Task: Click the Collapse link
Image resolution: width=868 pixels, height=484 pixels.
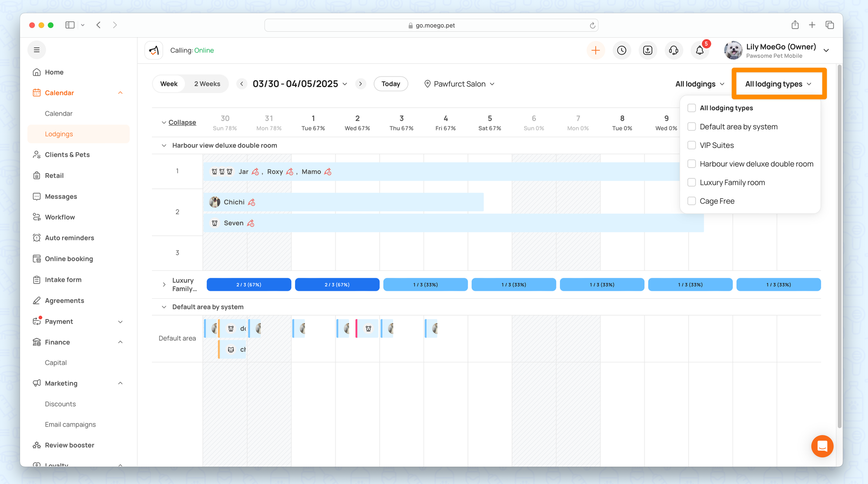Action: tap(182, 122)
